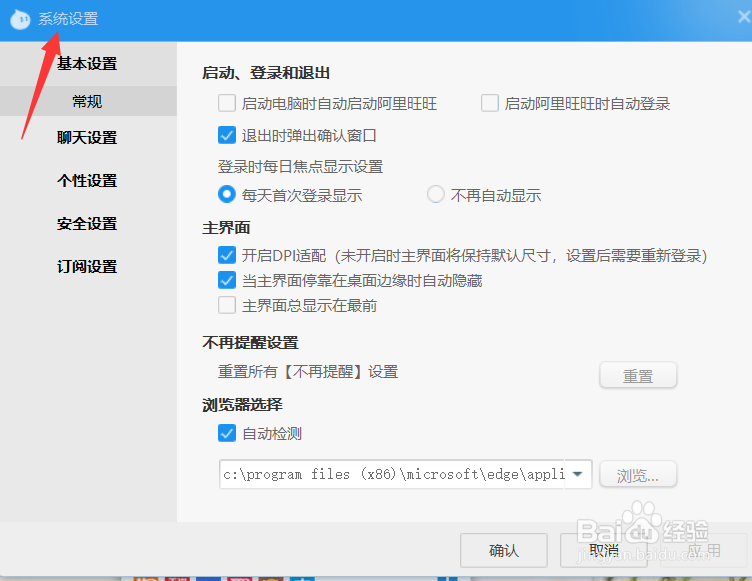Enable 启动电脑时自动启动阿里旺旺 checkbox
Viewport: 752px width, 581px height.
click(227, 103)
